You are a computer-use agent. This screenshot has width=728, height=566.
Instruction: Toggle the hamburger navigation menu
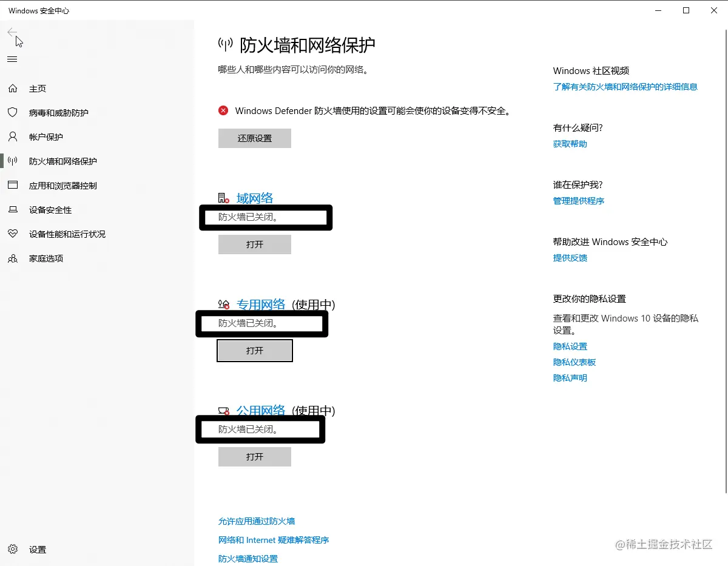tap(12, 59)
